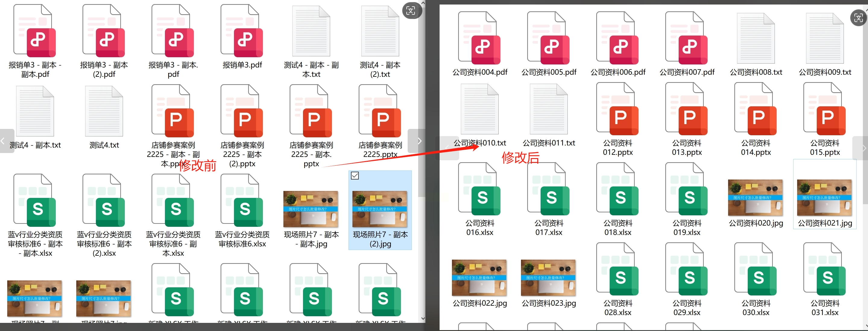Select 测试4.txt text file icon
This screenshot has height=331, width=868.
point(104,112)
